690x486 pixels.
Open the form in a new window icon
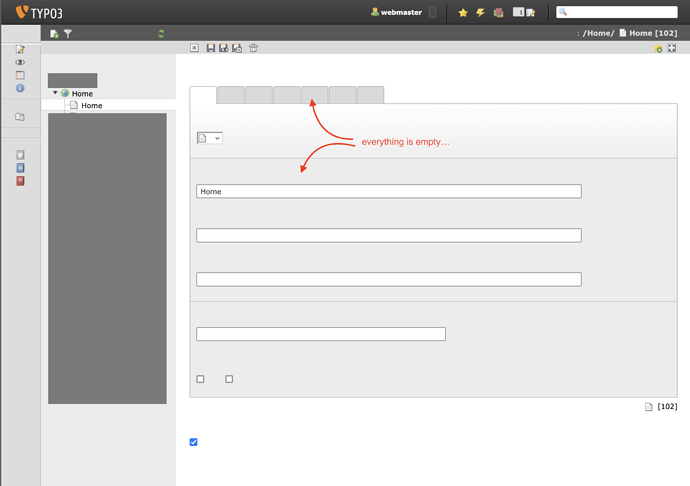coord(672,48)
